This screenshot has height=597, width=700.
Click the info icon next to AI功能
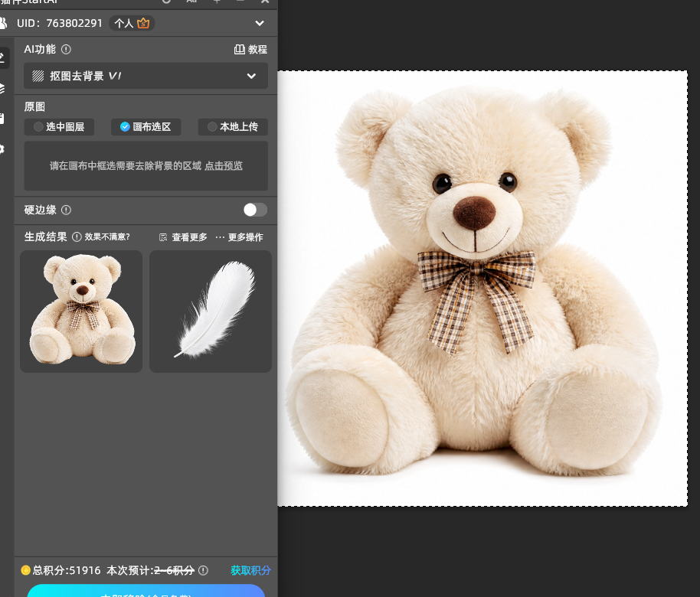coord(66,50)
